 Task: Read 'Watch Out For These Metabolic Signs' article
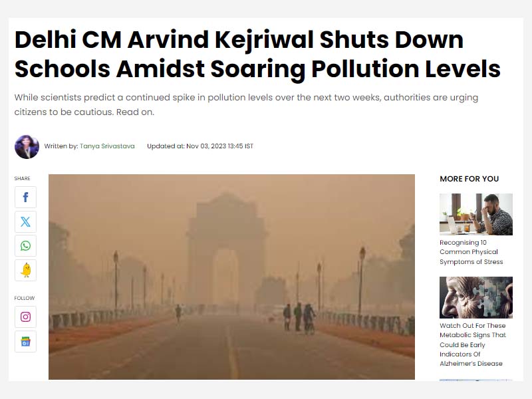[x=473, y=344]
